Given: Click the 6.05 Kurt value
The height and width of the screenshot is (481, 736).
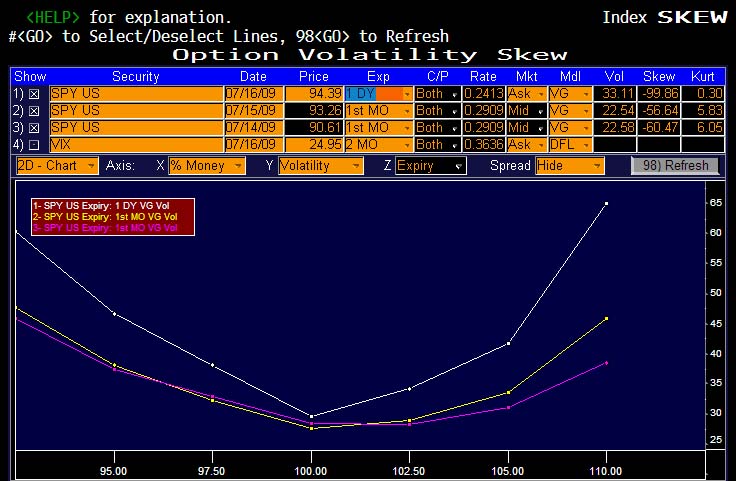Looking at the screenshot, I should coord(703,127).
